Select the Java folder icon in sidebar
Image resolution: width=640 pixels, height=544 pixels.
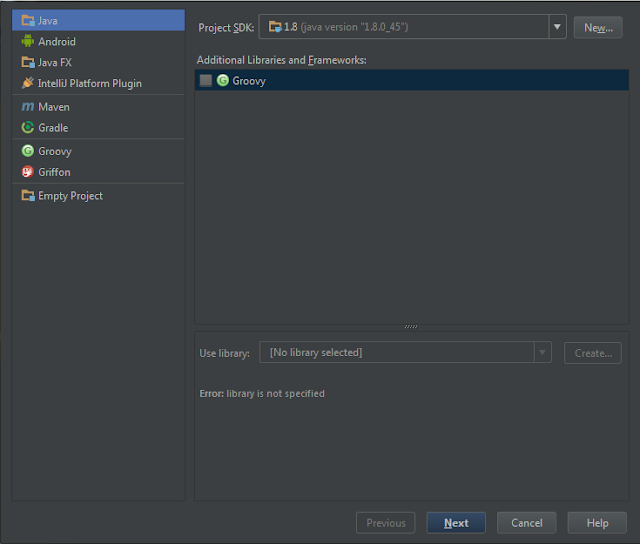[x=28, y=20]
